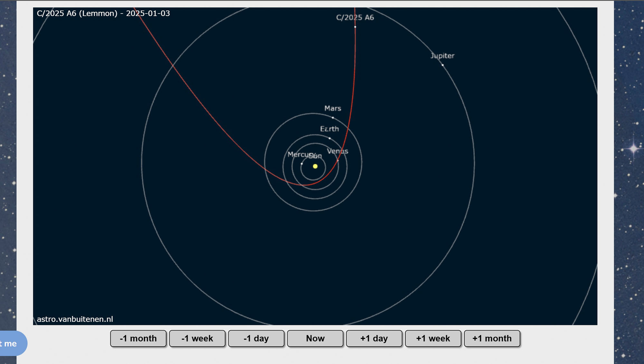Click the +1 month button
The image size is (644, 364).
492,338
